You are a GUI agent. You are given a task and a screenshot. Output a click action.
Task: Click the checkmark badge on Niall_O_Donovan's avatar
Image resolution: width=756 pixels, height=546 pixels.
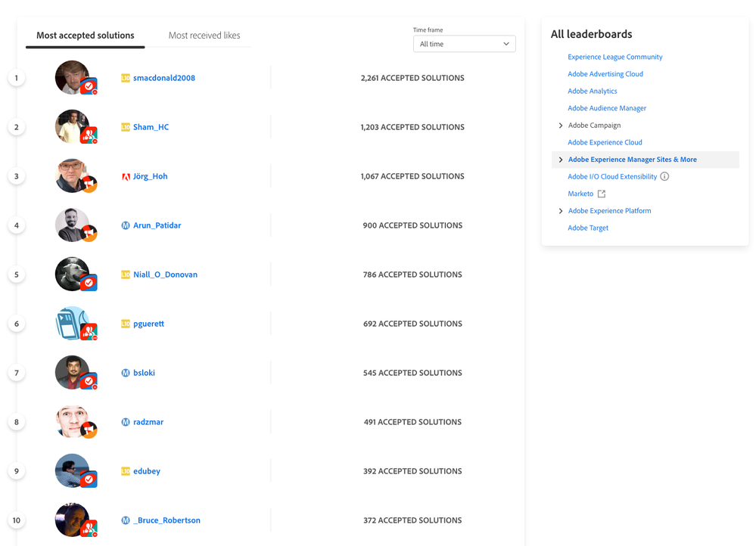[x=89, y=283]
